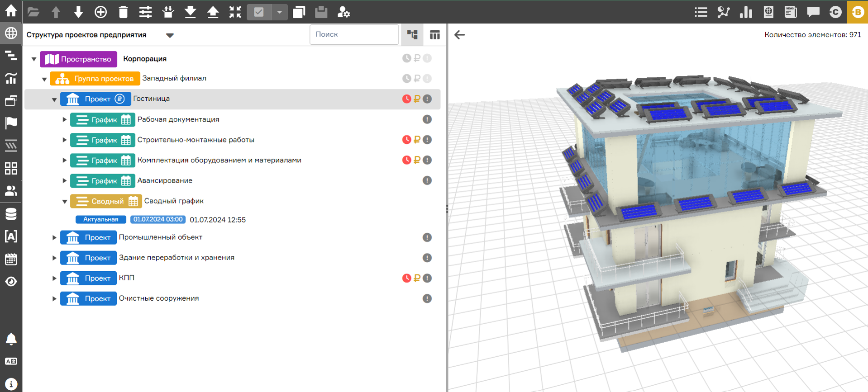Switch to table columns view button
The height and width of the screenshot is (392, 868).
[x=434, y=34]
